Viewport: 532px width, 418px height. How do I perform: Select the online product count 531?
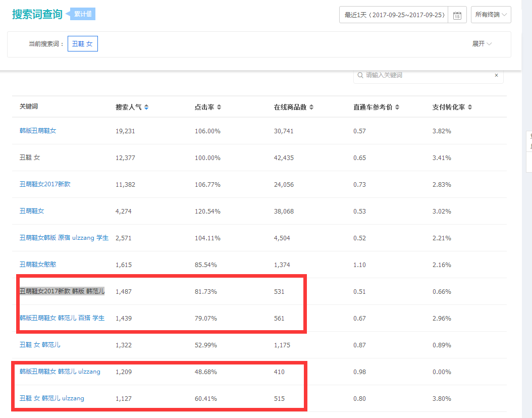tap(279, 291)
